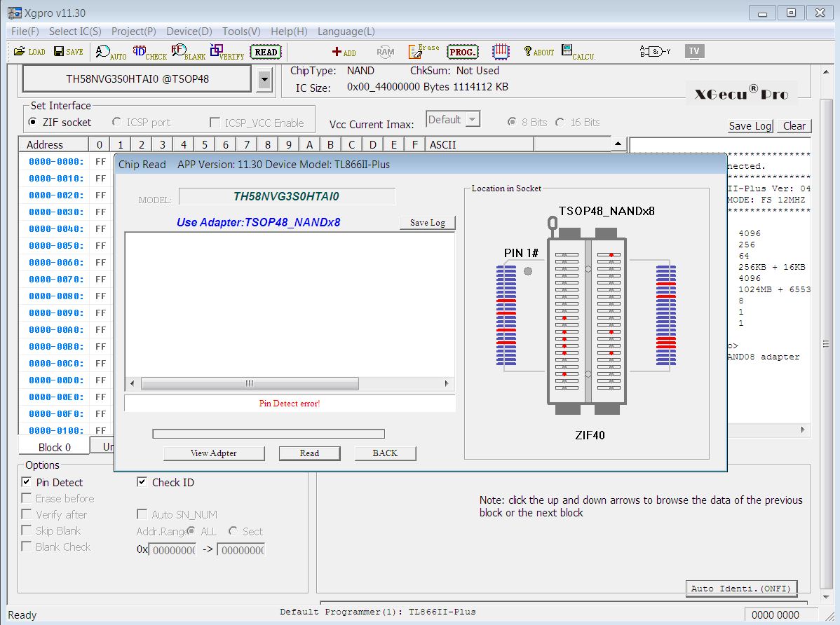
Task: Click the VERIFY toolbar icon
Action: click(226, 52)
